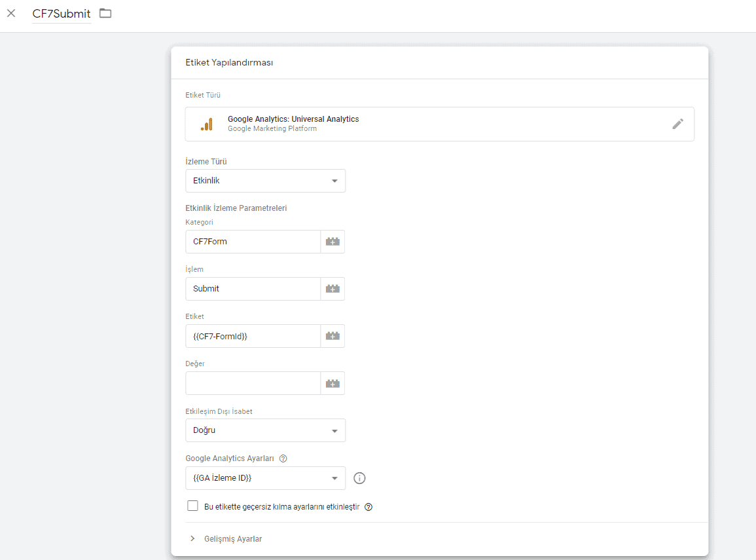Click the Kategori field containing CF7Form
The image size is (756, 560).
coord(253,242)
